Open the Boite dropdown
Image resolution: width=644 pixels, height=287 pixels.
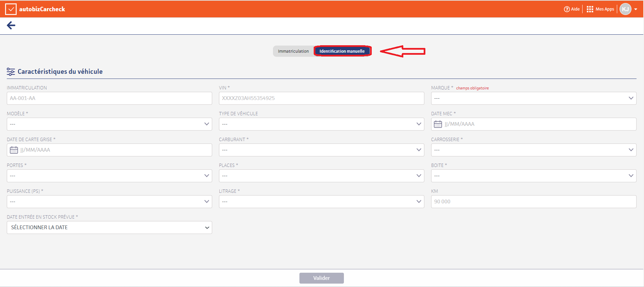pos(534,176)
